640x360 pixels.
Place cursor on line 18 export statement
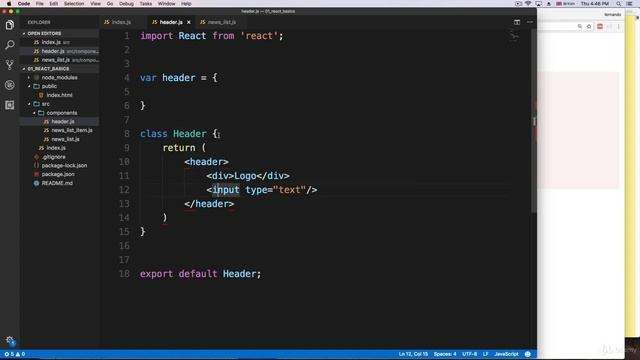click(200, 274)
